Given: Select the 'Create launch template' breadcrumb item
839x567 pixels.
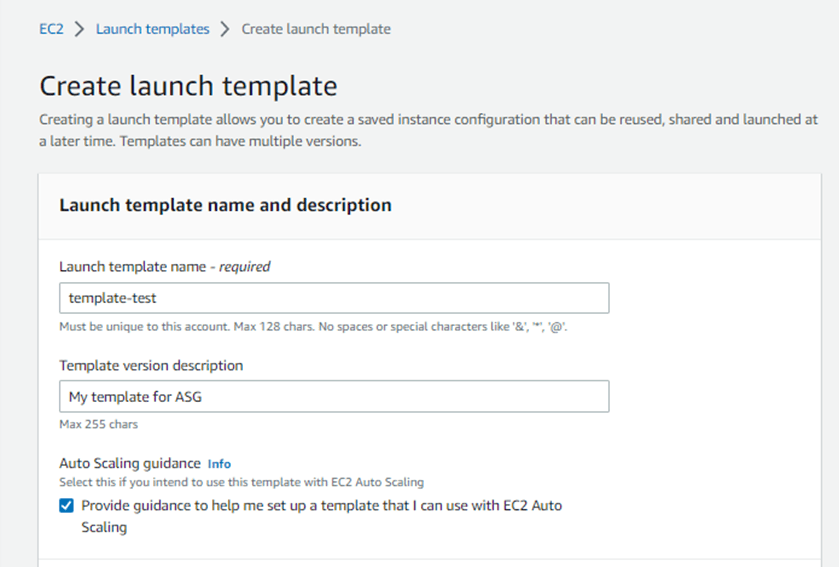Looking at the screenshot, I should tap(316, 29).
